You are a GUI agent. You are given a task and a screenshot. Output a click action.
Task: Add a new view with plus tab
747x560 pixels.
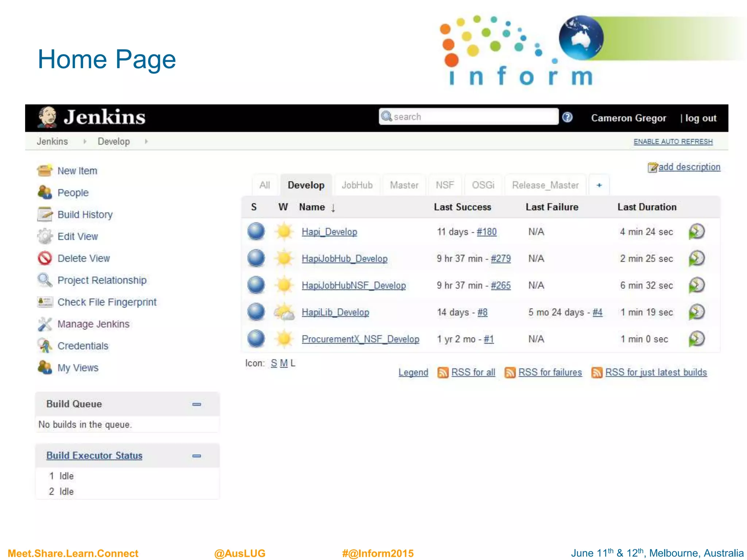coord(599,185)
